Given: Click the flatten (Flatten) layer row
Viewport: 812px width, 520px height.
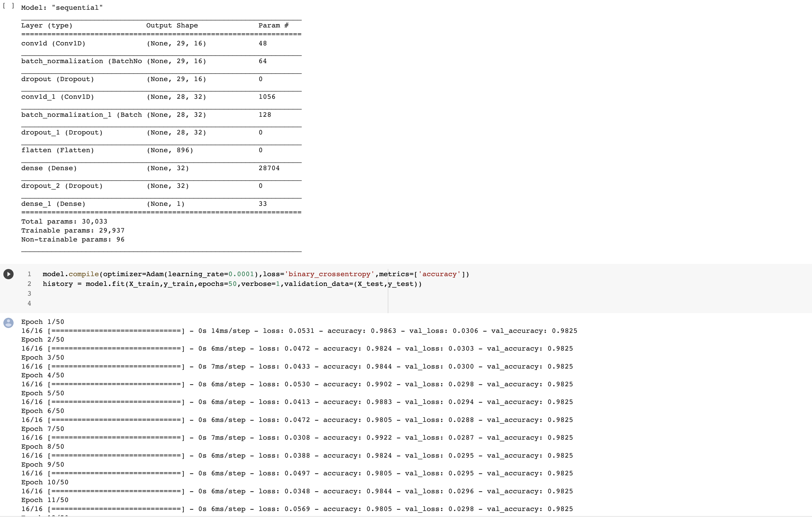Looking at the screenshot, I should [58, 150].
